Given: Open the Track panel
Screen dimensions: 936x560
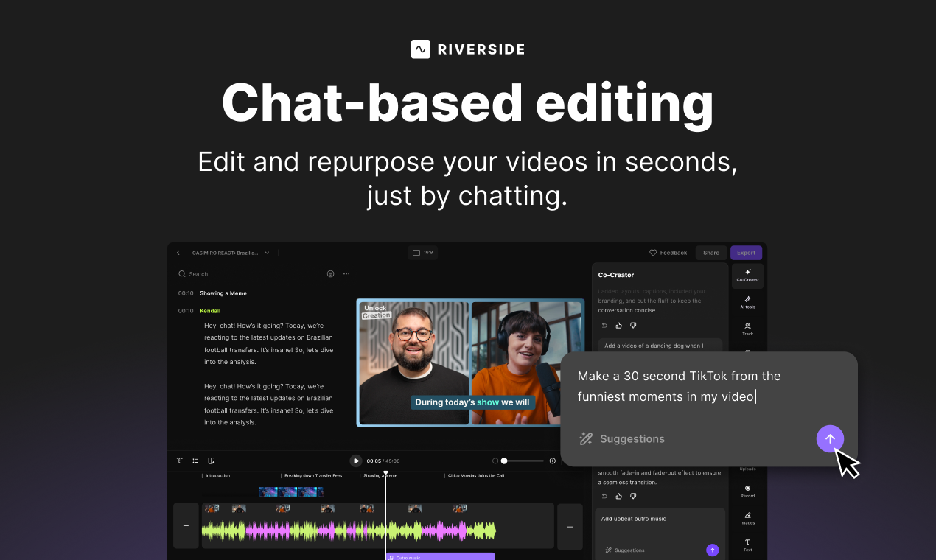Looking at the screenshot, I should point(747,329).
